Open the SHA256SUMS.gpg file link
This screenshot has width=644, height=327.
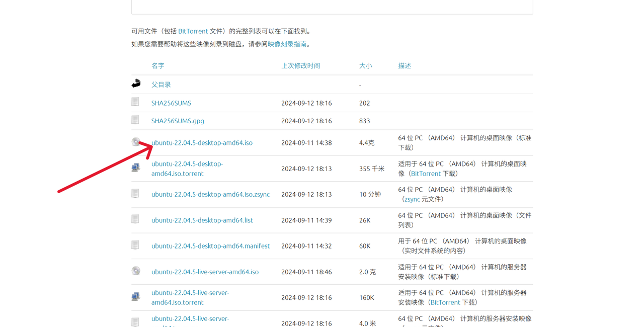178,121
